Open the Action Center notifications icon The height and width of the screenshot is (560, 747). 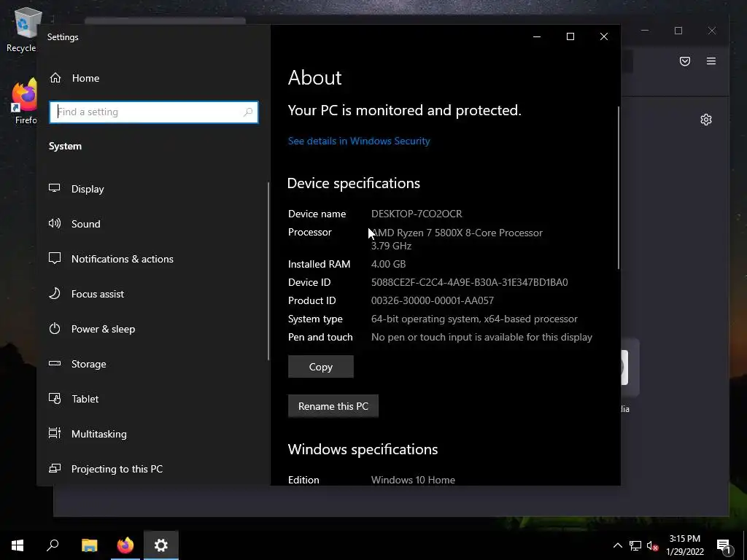(724, 545)
